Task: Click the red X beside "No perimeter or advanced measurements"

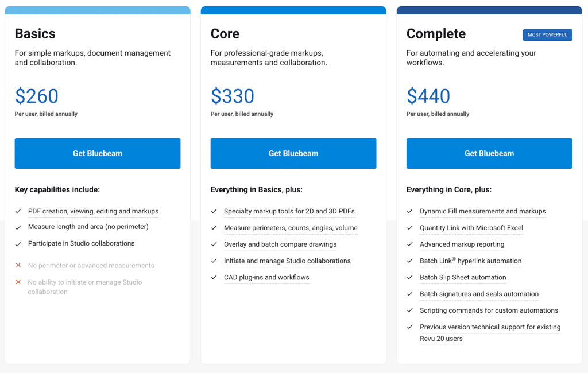Action: pos(18,266)
